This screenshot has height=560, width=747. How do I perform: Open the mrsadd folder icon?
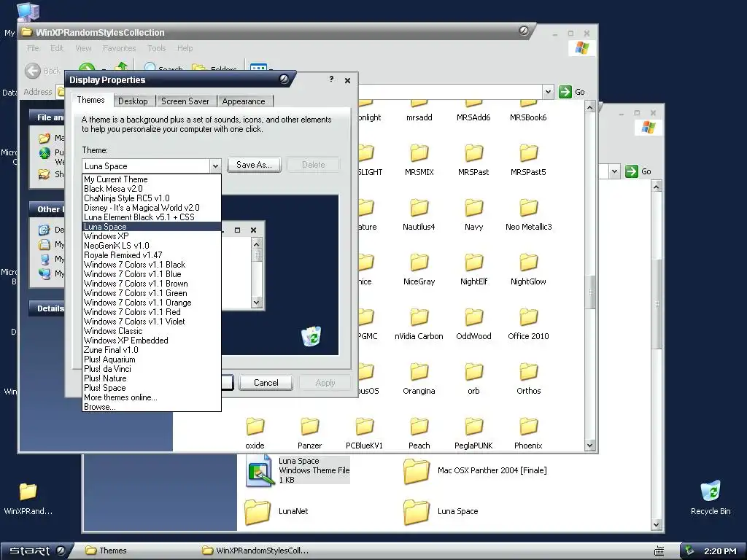tap(419, 104)
